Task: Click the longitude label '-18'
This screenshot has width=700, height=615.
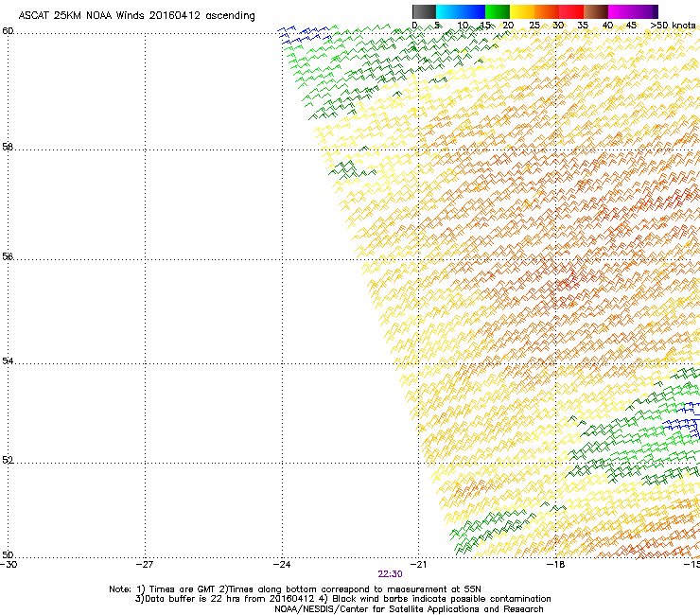Action: pyautogui.click(x=555, y=565)
